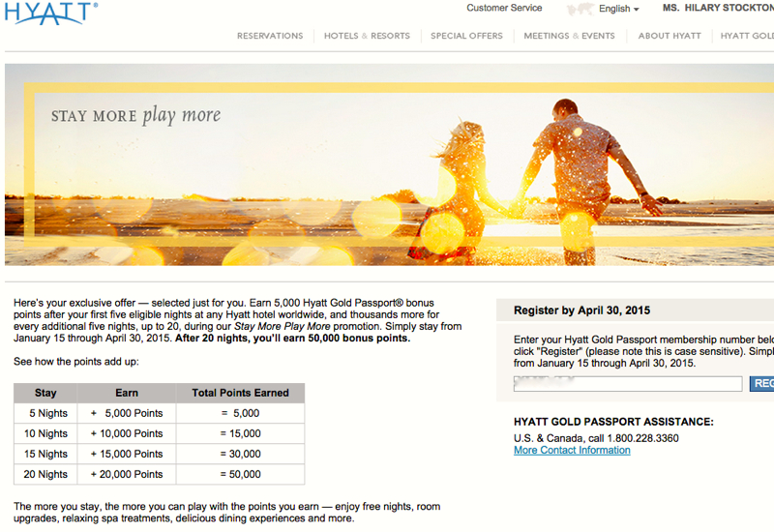
Task: Open the Meetings & Events menu
Action: [x=569, y=36]
